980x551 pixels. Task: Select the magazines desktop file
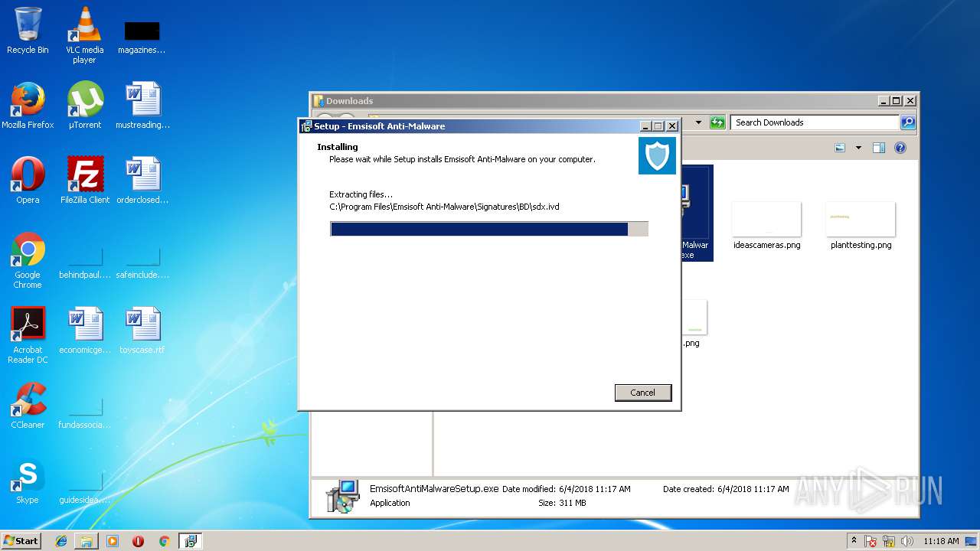click(x=142, y=35)
